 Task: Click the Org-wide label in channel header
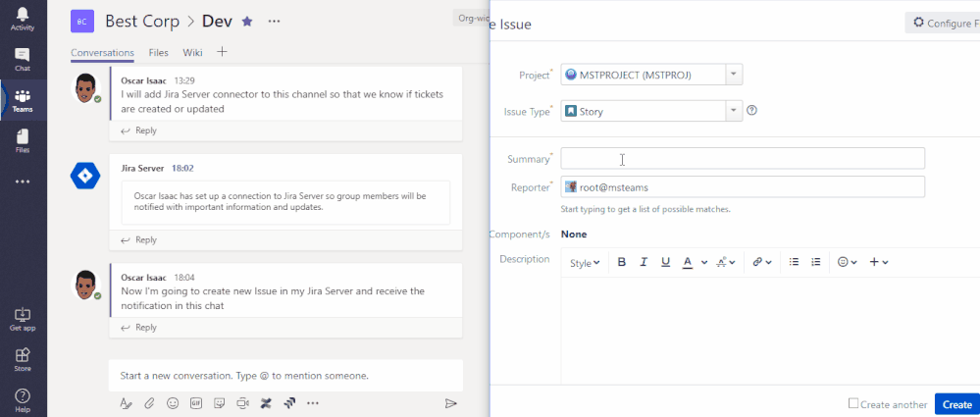click(x=471, y=18)
